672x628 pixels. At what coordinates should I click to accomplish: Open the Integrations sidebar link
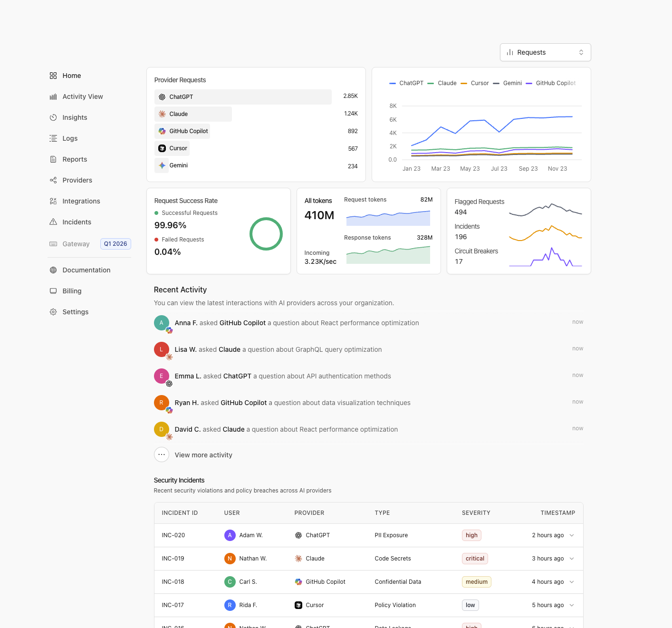81,201
